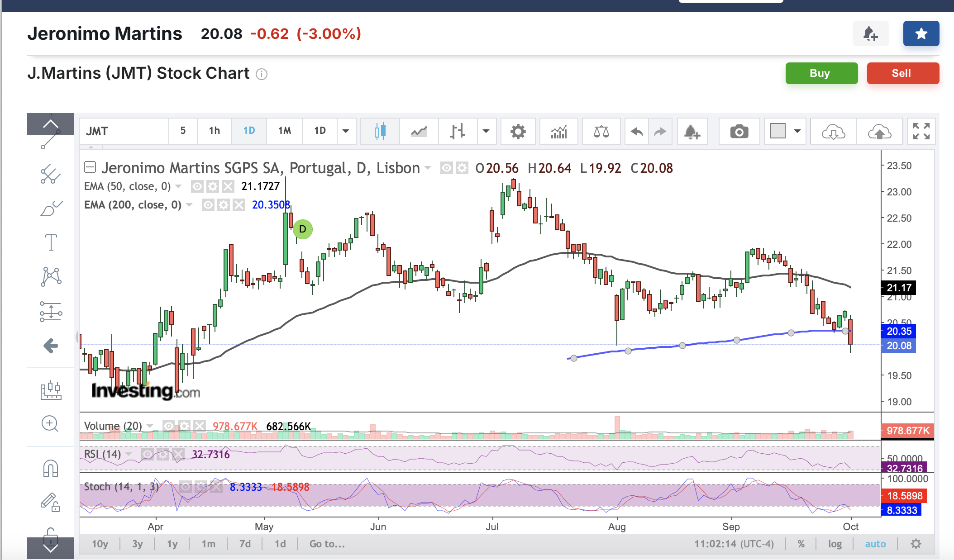Screen dimensions: 954x560
Task: Switch to the 1y date range
Action: pyautogui.click(x=172, y=544)
